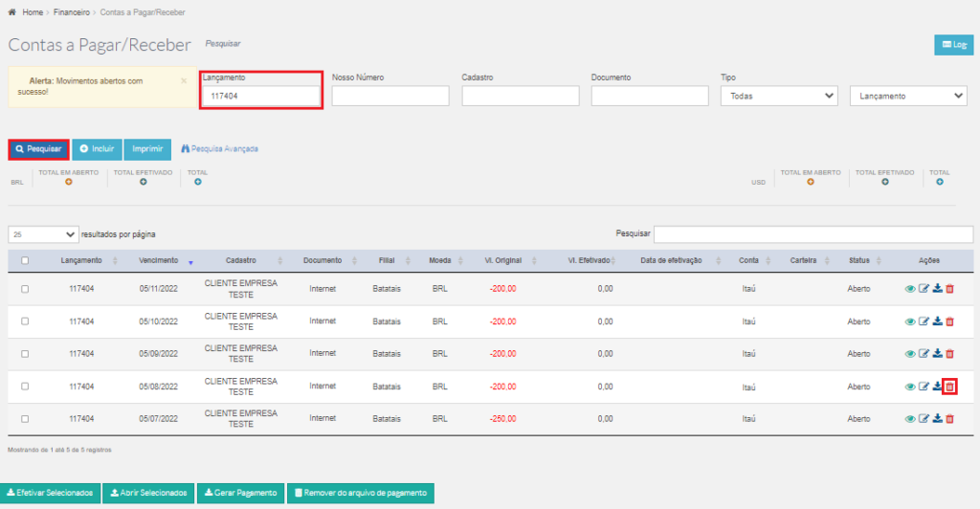Delete the entry due 05/08/2022
This screenshot has width=980, height=509.
(x=950, y=387)
